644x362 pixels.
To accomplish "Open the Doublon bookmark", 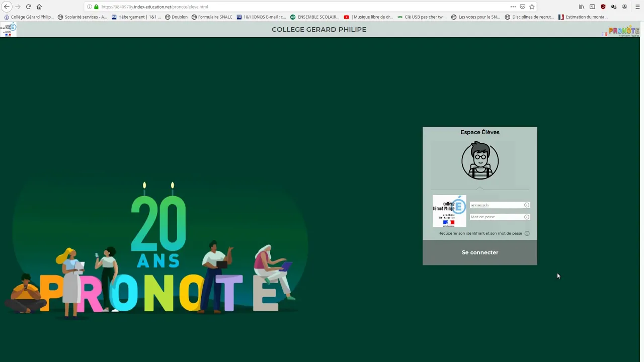I will click(x=176, y=17).
